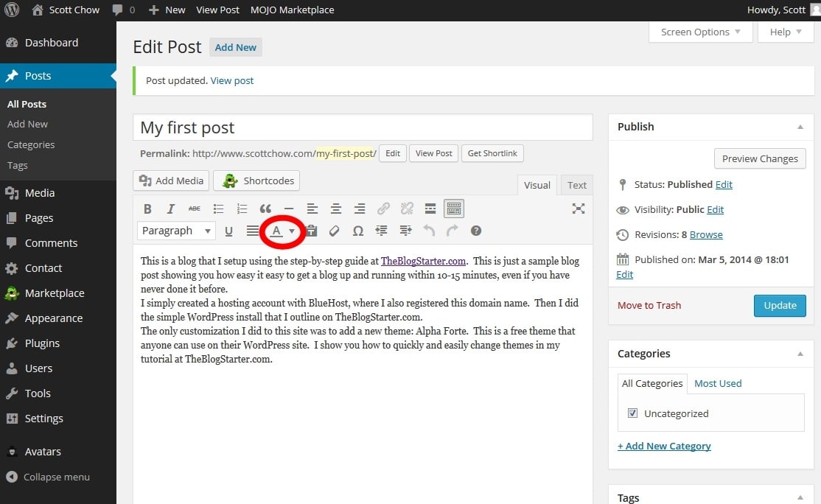Toggle the second toolbar row
This screenshot has width=821, height=504.
tap(453, 209)
